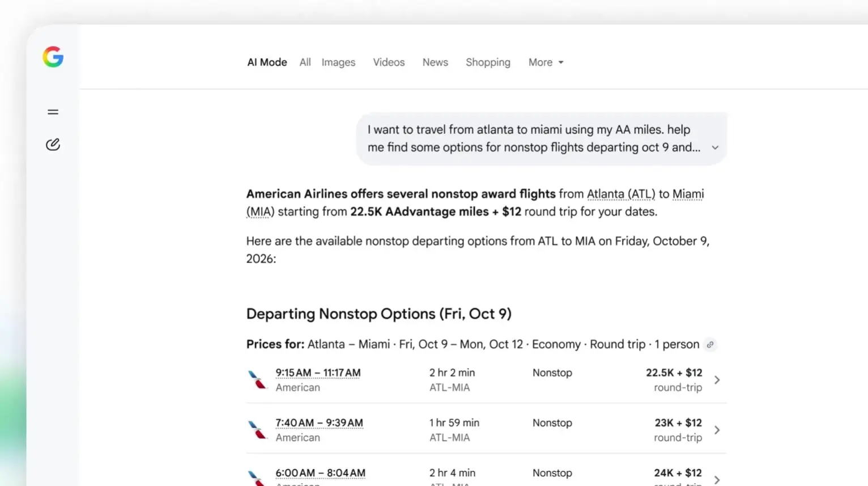
Task: Click Nonstop label on the 7:40 AM flight
Action: click(x=552, y=422)
